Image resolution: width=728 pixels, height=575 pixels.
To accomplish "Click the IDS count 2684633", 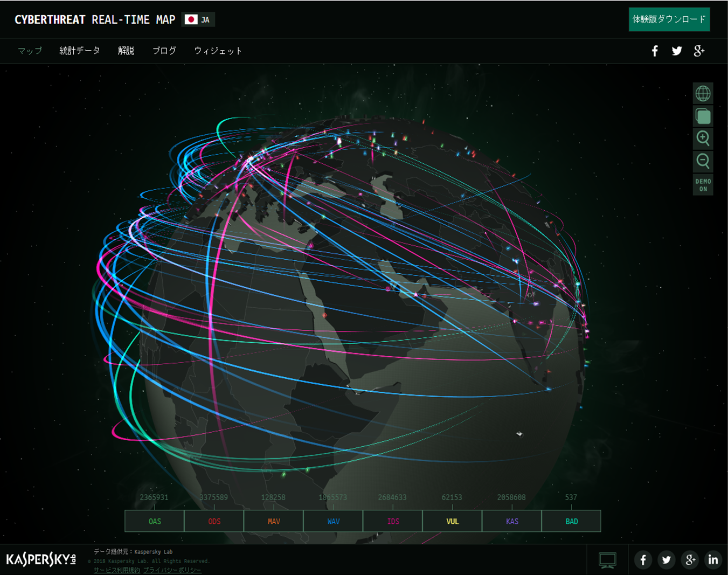I will [392, 497].
